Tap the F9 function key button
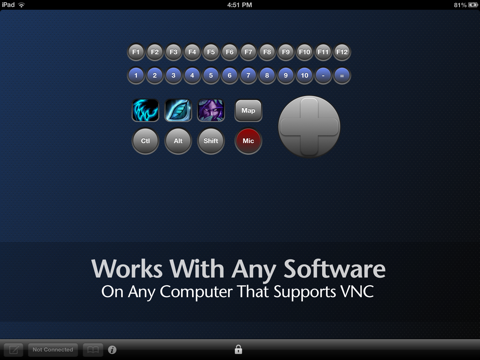The height and width of the screenshot is (360, 480). [286, 52]
